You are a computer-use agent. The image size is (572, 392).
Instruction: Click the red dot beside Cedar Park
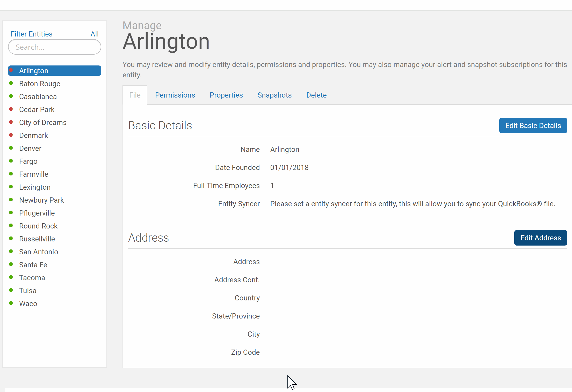coord(12,109)
